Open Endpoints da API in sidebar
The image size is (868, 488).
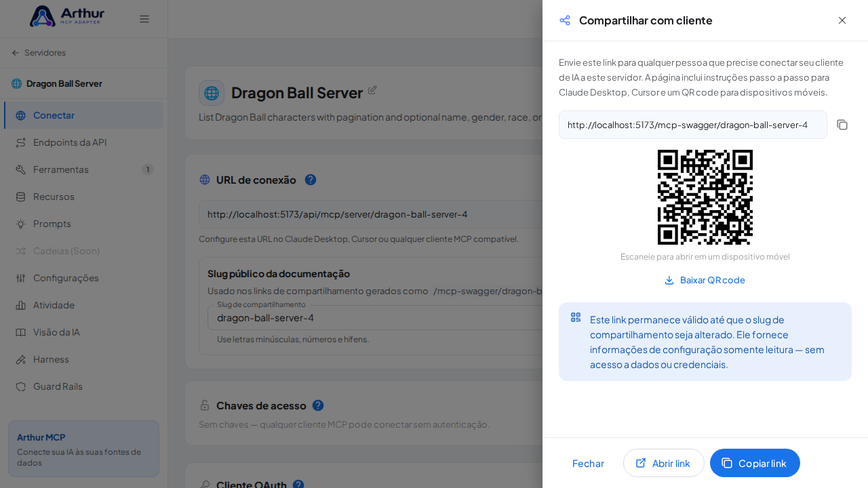point(84,142)
